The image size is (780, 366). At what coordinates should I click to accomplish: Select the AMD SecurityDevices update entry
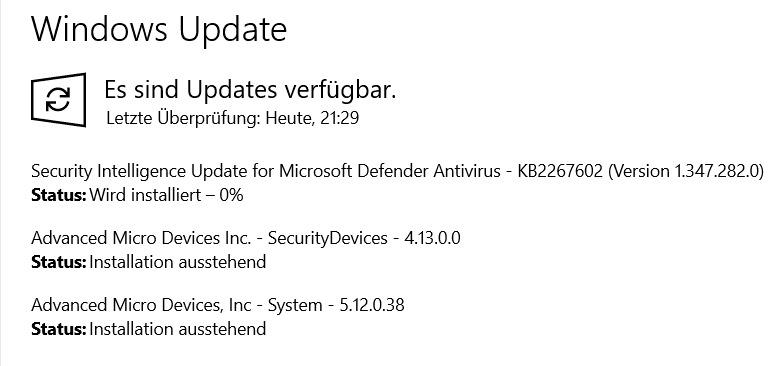tap(246, 238)
